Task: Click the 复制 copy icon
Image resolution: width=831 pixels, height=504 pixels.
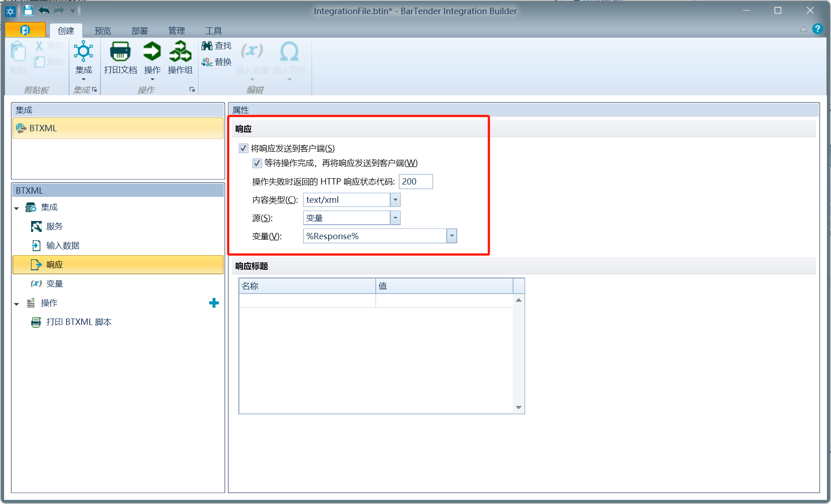Action: coord(39,62)
